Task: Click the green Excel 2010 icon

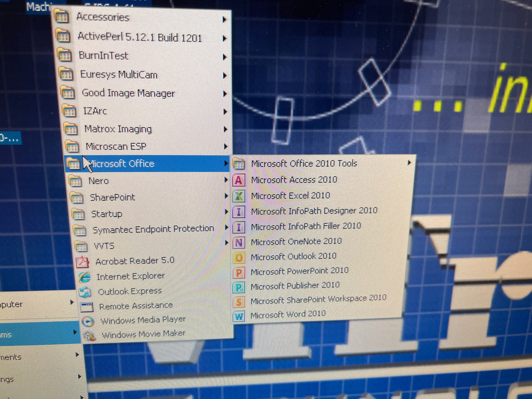Action: pos(239,196)
